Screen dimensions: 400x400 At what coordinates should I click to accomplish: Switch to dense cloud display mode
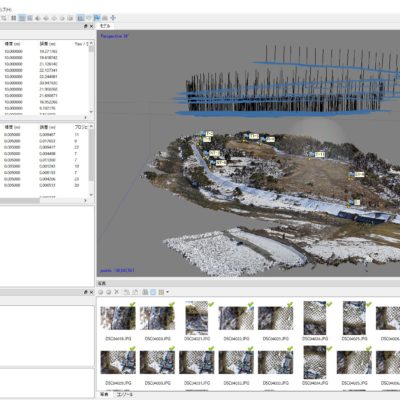pyautogui.click(x=22, y=18)
